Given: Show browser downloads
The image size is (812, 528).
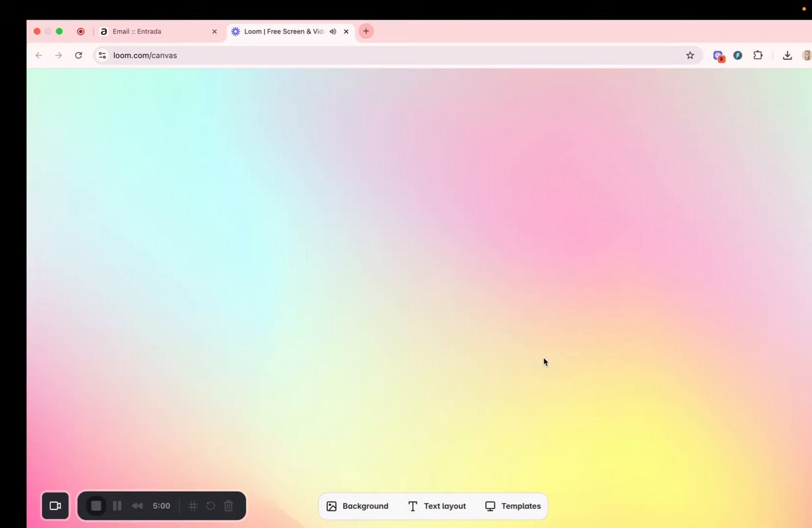Looking at the screenshot, I should click(x=787, y=55).
